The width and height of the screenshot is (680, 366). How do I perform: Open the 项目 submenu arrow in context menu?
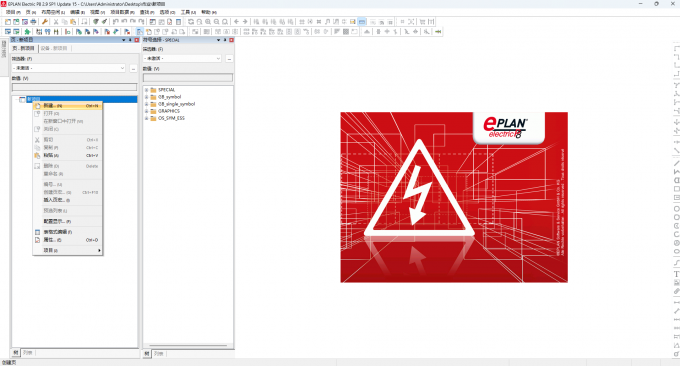pos(99,250)
